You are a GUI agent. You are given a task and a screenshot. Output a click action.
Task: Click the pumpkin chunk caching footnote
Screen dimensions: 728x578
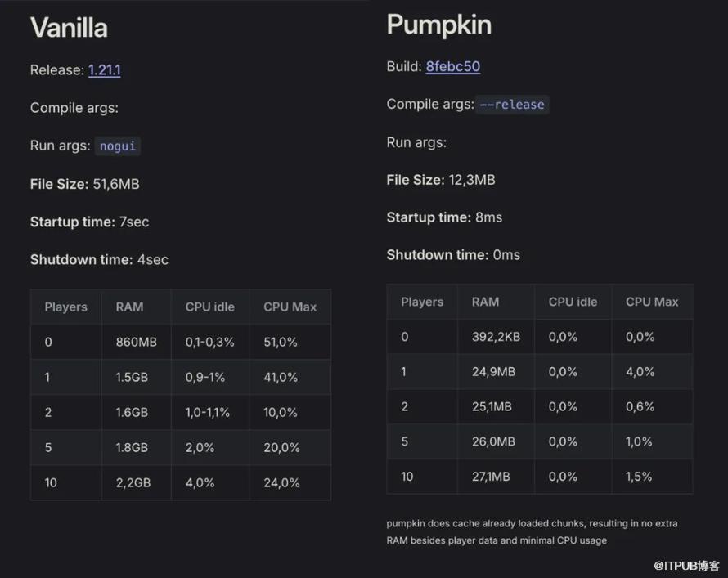[x=532, y=531]
